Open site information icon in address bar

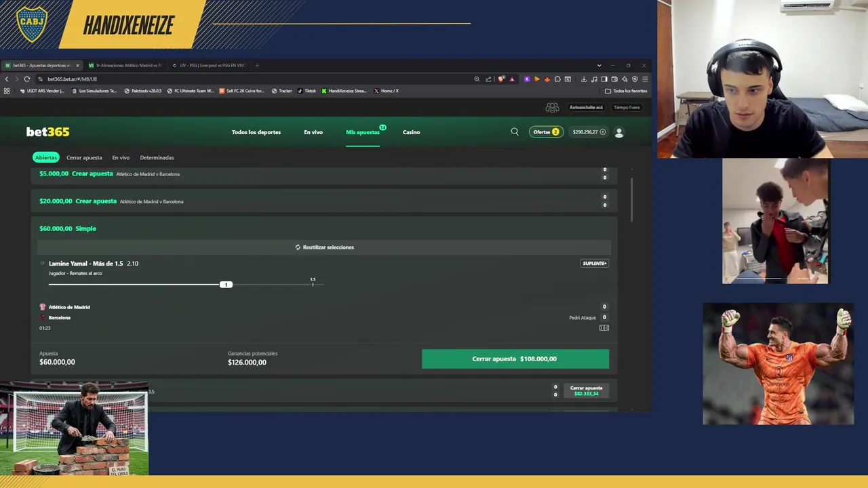[x=40, y=79]
